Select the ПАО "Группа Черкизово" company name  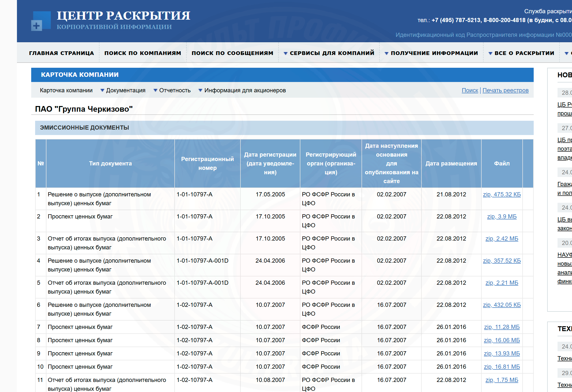[84, 109]
